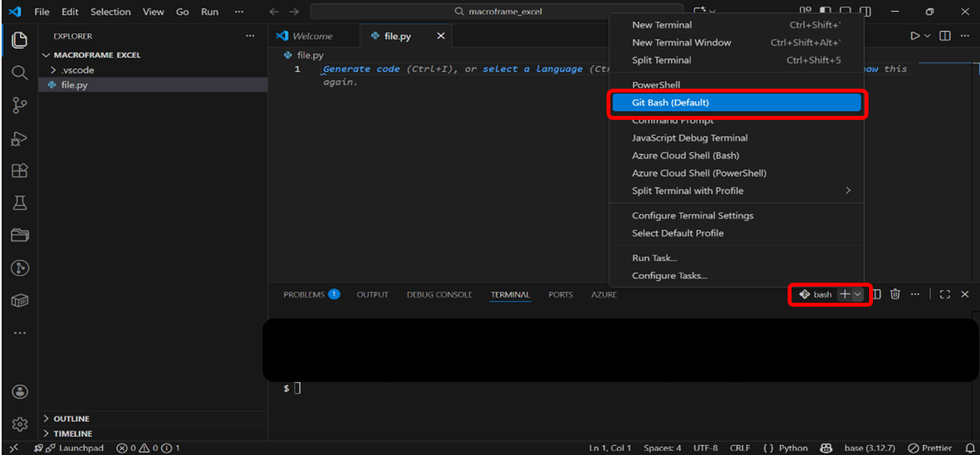980x455 pixels.
Task: Open the Explorer view in activity bar
Action: click(x=20, y=40)
